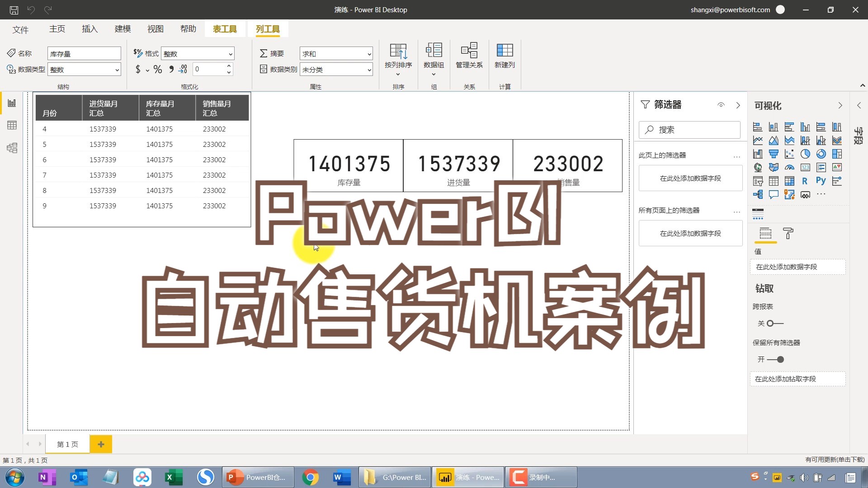Toggle the 保留所有筛选器 switch

click(x=776, y=359)
